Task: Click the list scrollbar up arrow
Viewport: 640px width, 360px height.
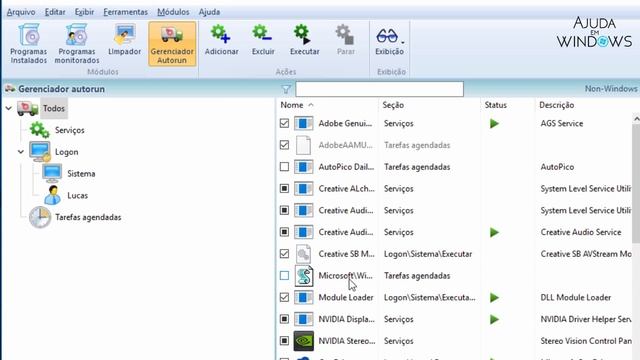Action: click(636, 119)
